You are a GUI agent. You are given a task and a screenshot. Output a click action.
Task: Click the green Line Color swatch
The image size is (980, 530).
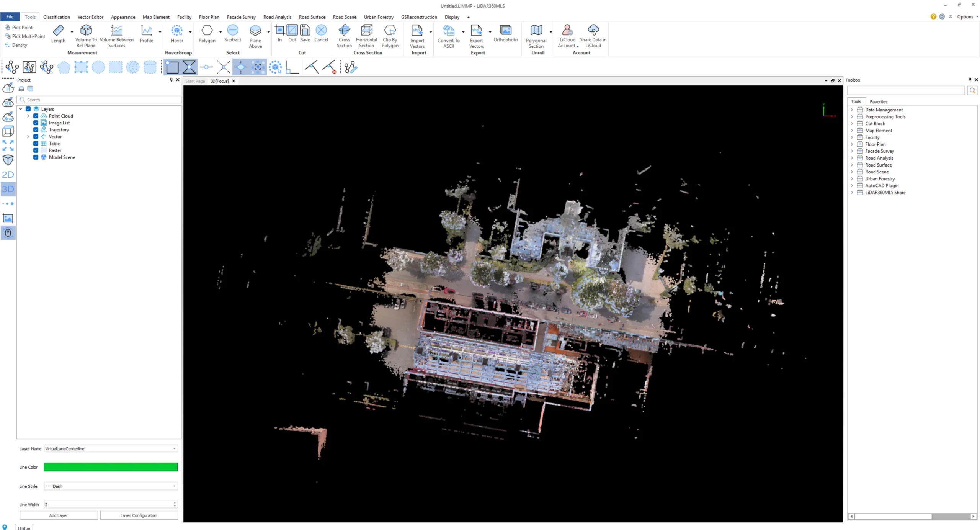pos(111,467)
